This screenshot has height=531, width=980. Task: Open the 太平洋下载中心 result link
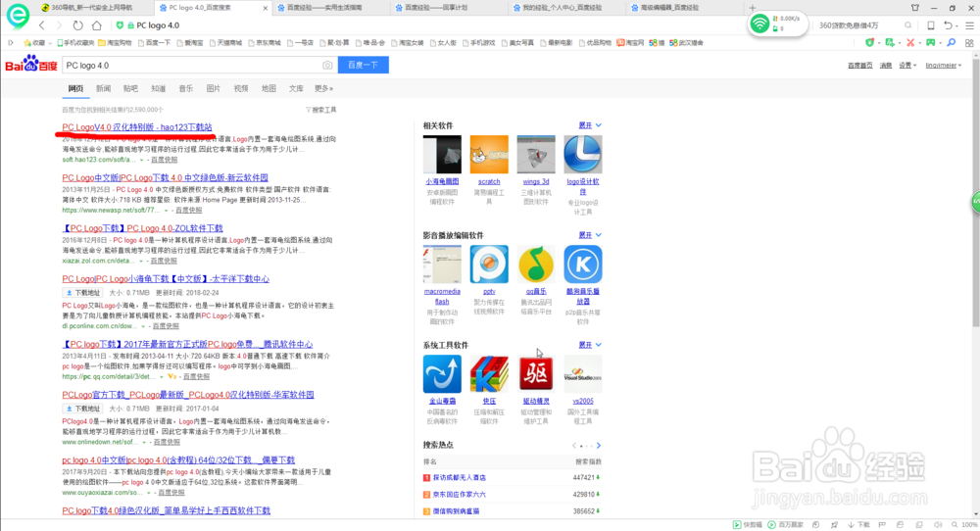(166, 278)
